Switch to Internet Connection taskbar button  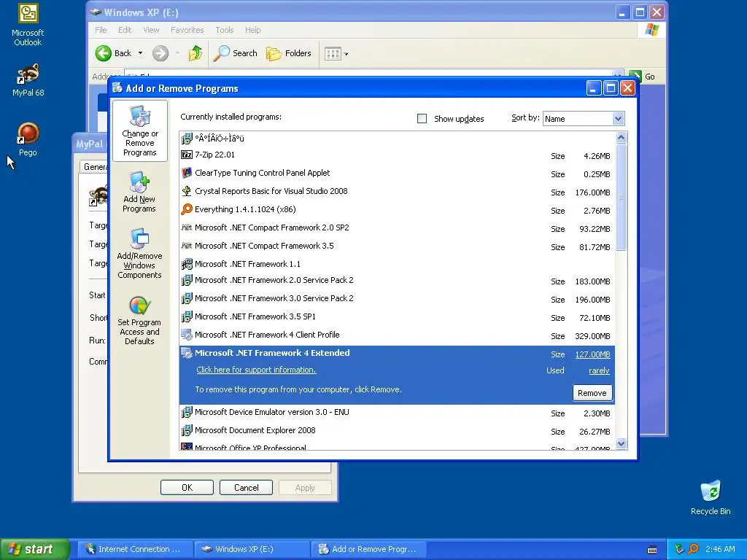click(134, 549)
